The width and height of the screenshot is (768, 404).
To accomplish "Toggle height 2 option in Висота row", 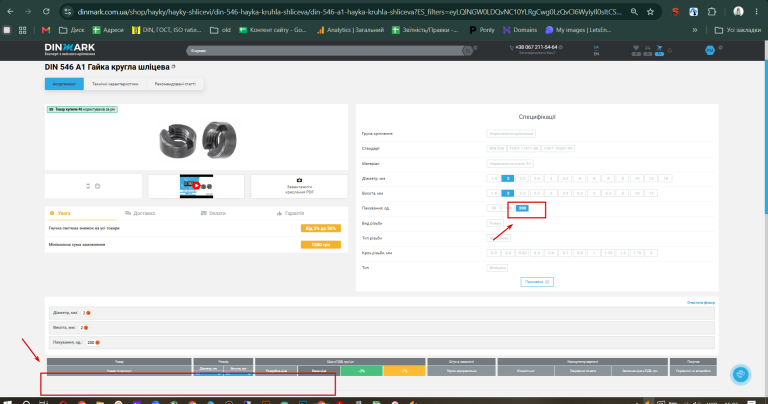I will point(508,193).
